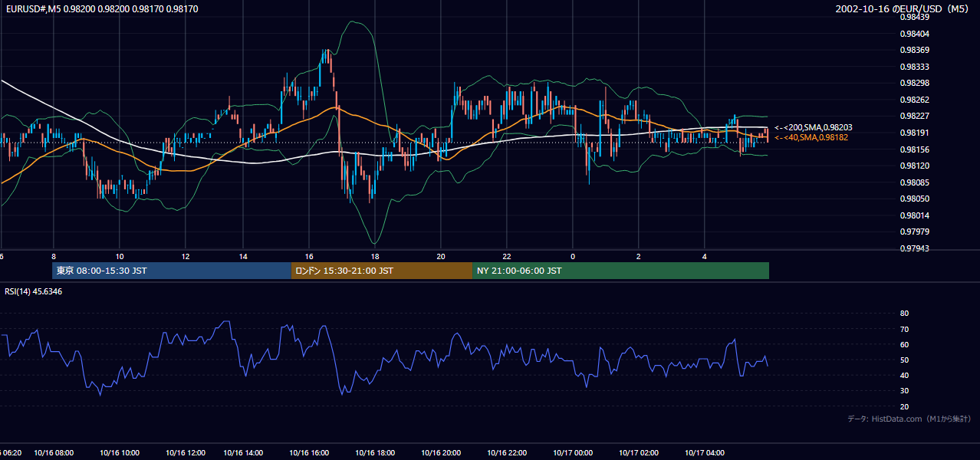This screenshot has width=980, height=460.
Task: Click hour label 10 under price chart
Action: pos(120,256)
